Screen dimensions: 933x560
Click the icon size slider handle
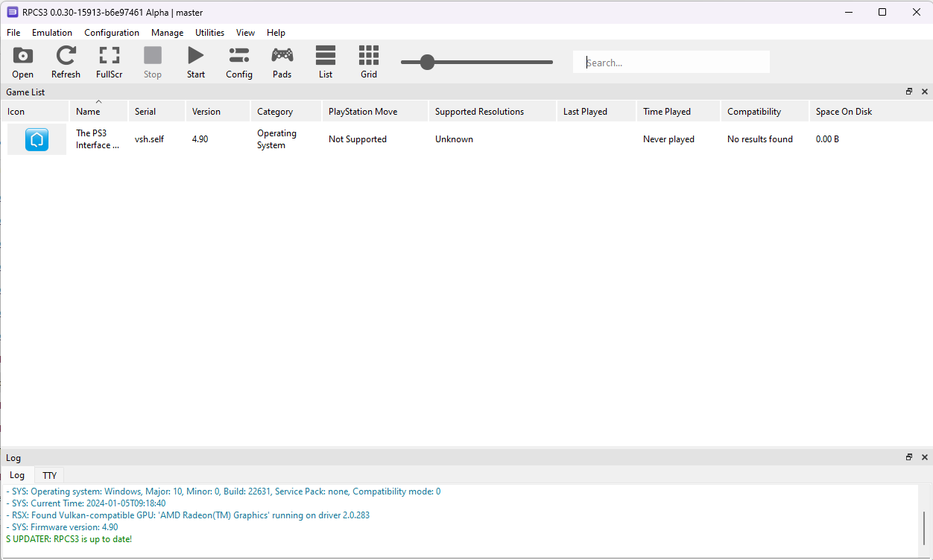point(427,63)
